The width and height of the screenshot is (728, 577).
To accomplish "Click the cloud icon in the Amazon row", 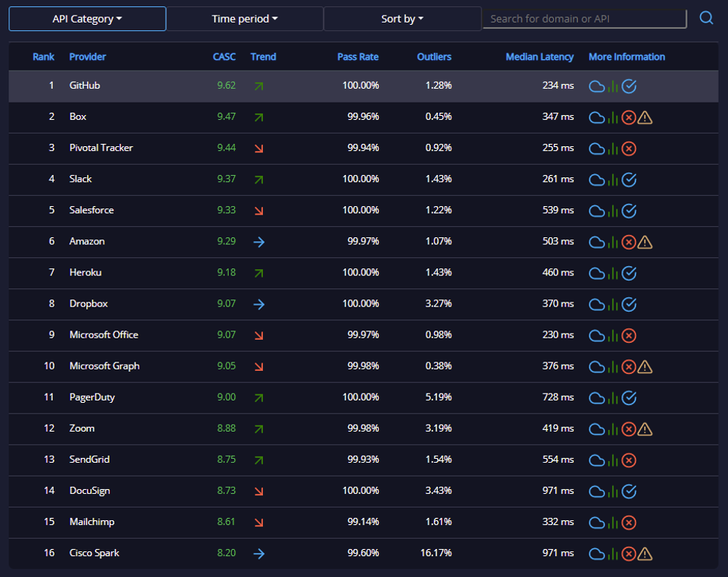I will (597, 243).
